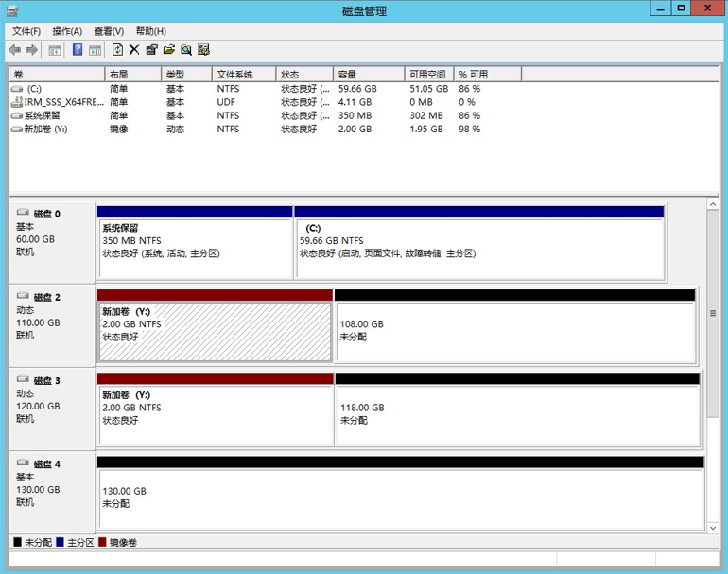
Task: Click the disk pane scroll up arrow
Action: pyautogui.click(x=713, y=204)
